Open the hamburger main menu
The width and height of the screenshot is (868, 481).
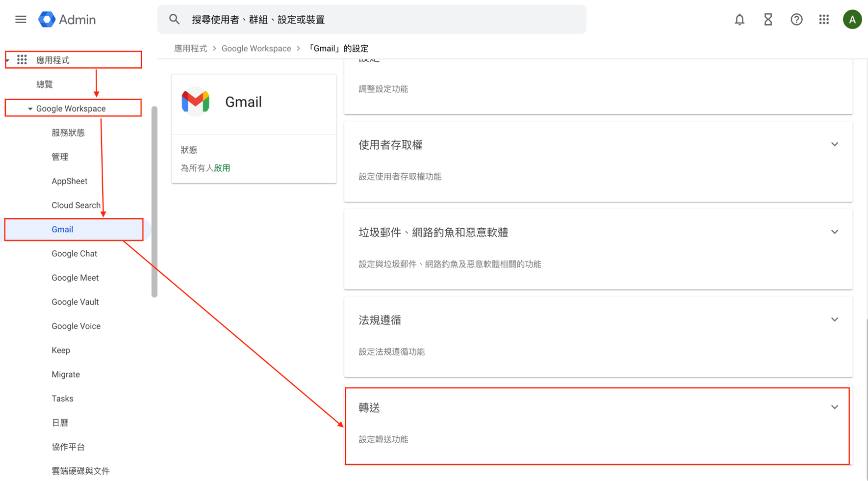(x=21, y=20)
